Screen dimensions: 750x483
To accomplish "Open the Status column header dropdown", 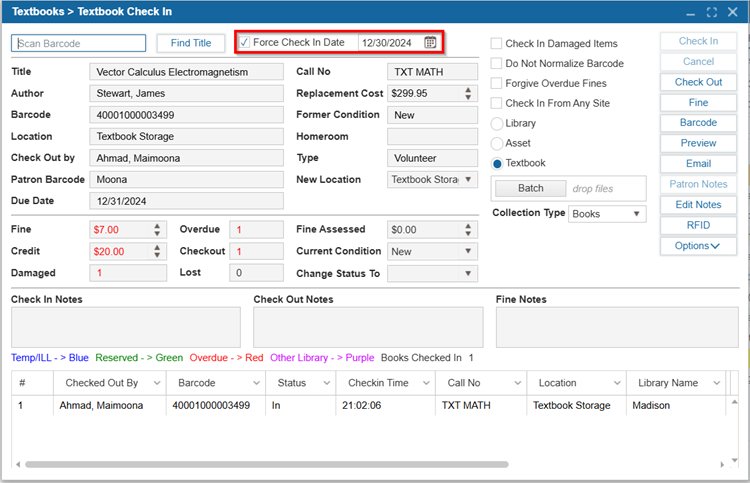I will [x=327, y=383].
